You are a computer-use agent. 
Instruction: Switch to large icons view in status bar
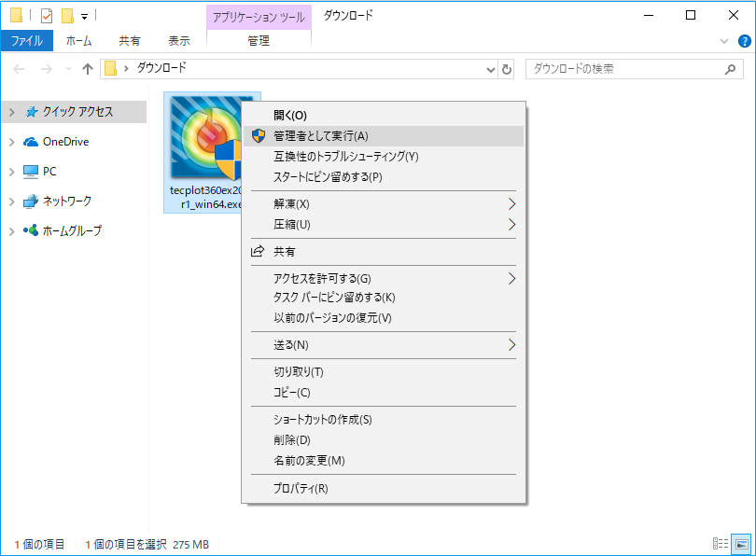pyautogui.click(x=741, y=544)
